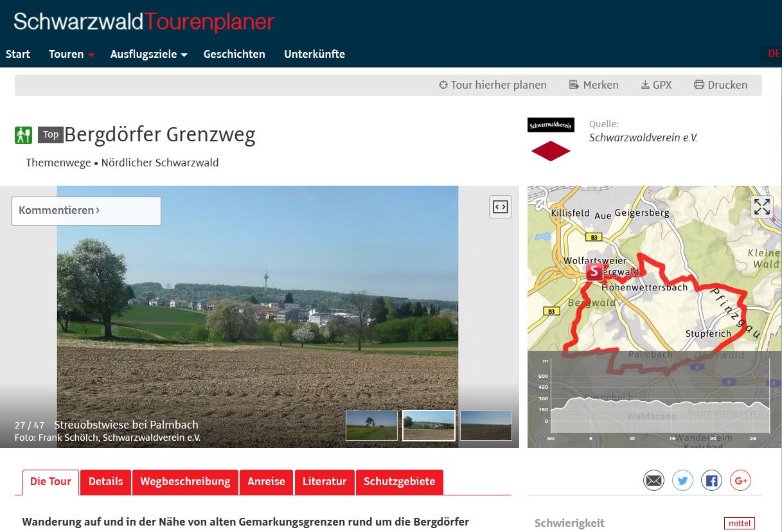This screenshot has width=782, height=532.
Task: Open the Wegbeschreibung tab
Action: 185,482
